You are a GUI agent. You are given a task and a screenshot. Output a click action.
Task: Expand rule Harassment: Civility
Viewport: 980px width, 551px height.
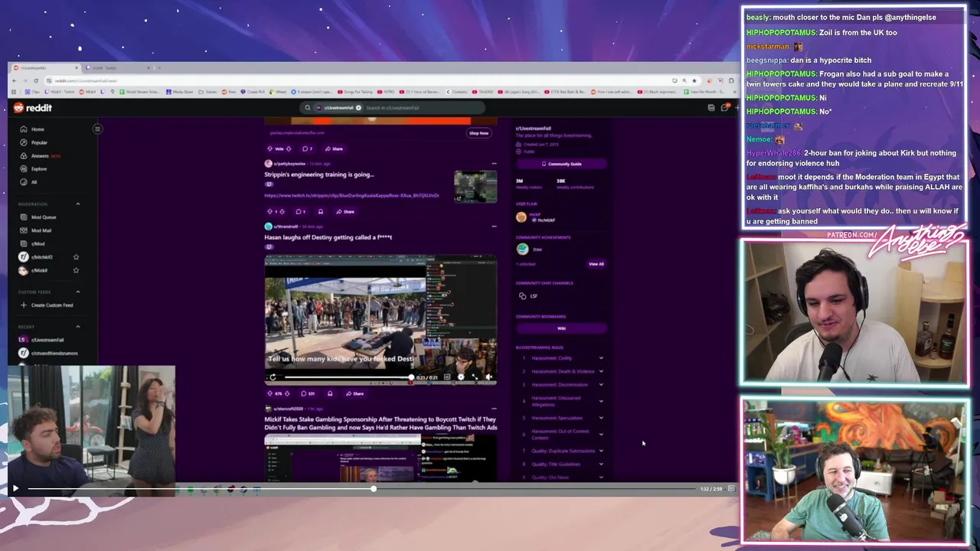(x=600, y=358)
